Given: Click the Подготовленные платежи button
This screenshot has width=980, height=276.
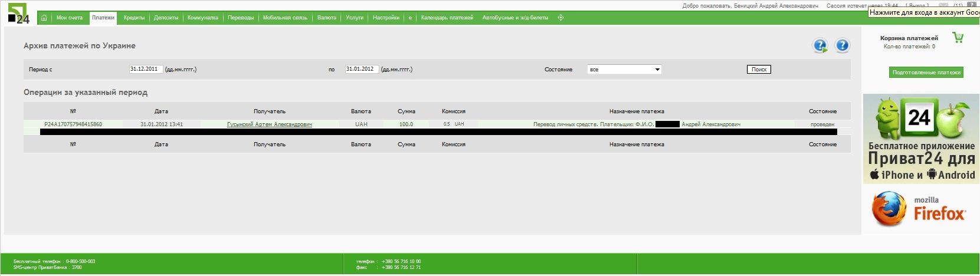Looking at the screenshot, I should [926, 72].
